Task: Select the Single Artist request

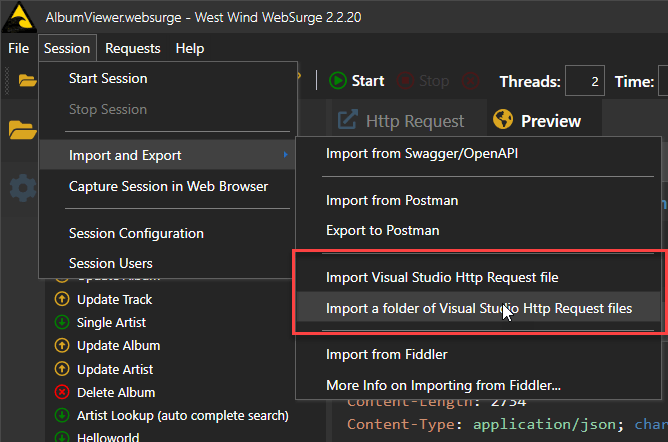Action: coord(111,322)
